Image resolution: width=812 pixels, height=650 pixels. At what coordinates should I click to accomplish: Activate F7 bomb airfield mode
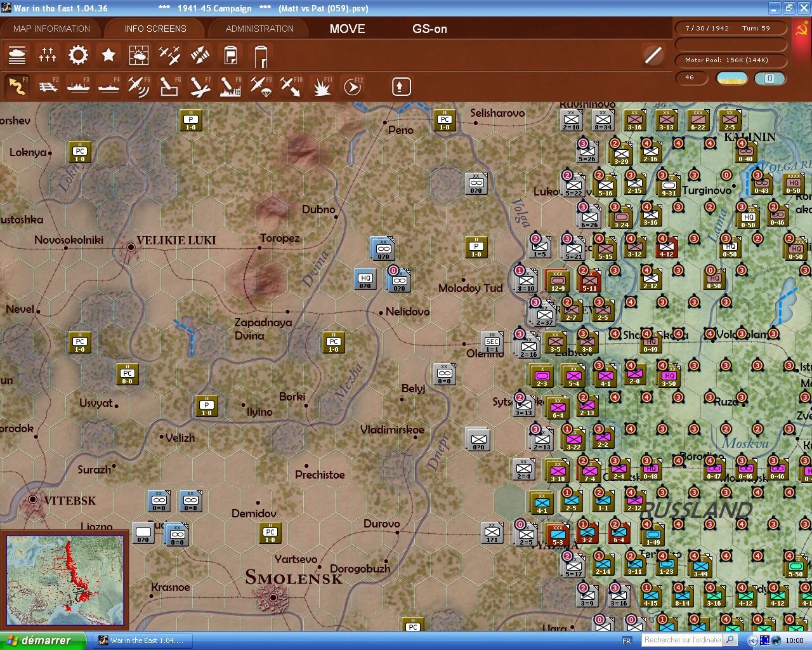(x=200, y=86)
